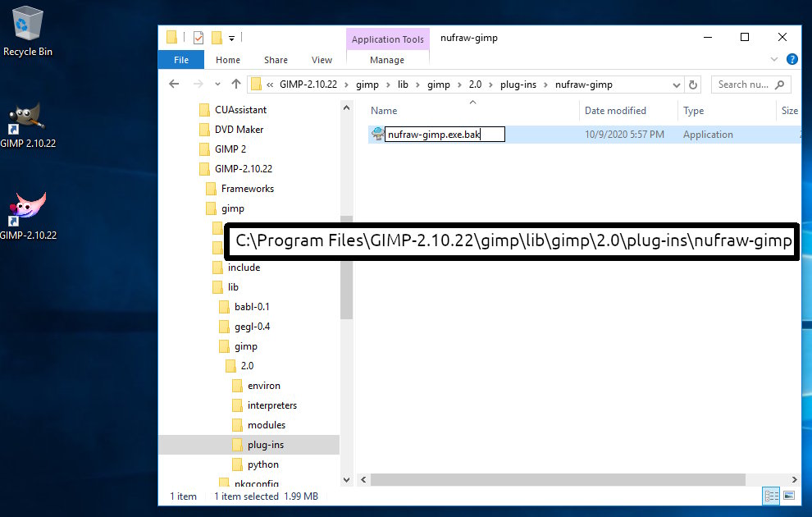
Task: Select the CUAssistant folder in the tree
Action: [x=241, y=110]
